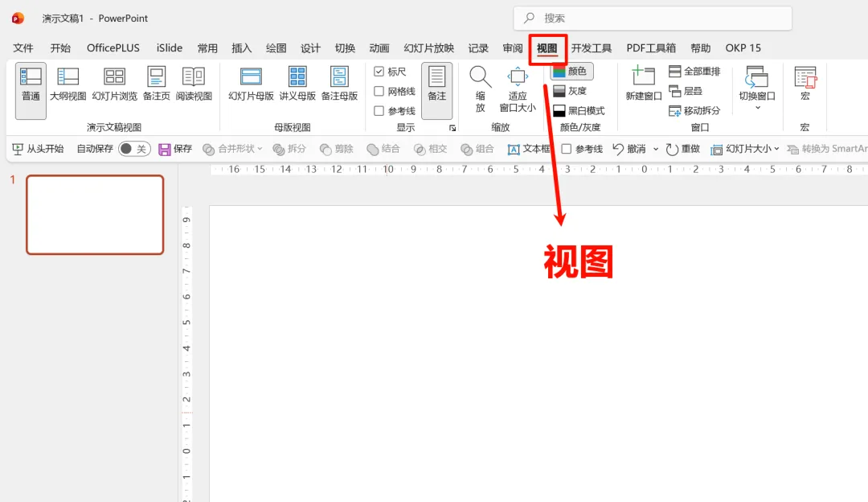Insert a Text Box (文本框)
This screenshot has height=502, width=868.
529,149
